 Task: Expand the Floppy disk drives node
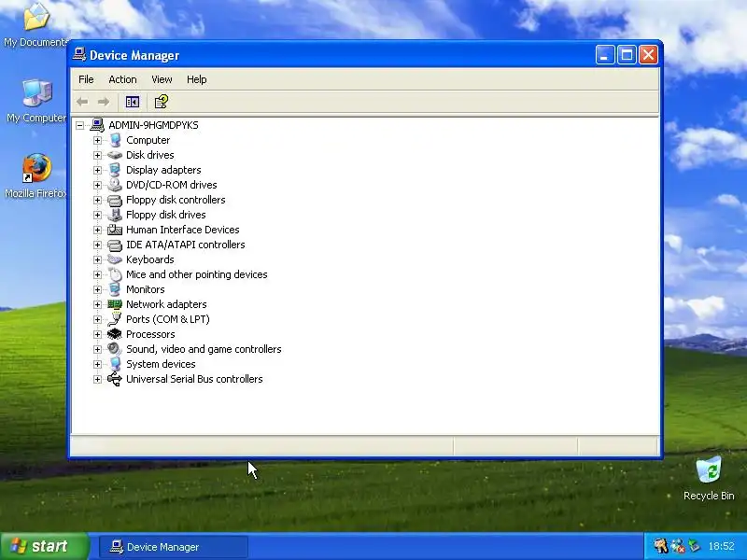click(98, 215)
